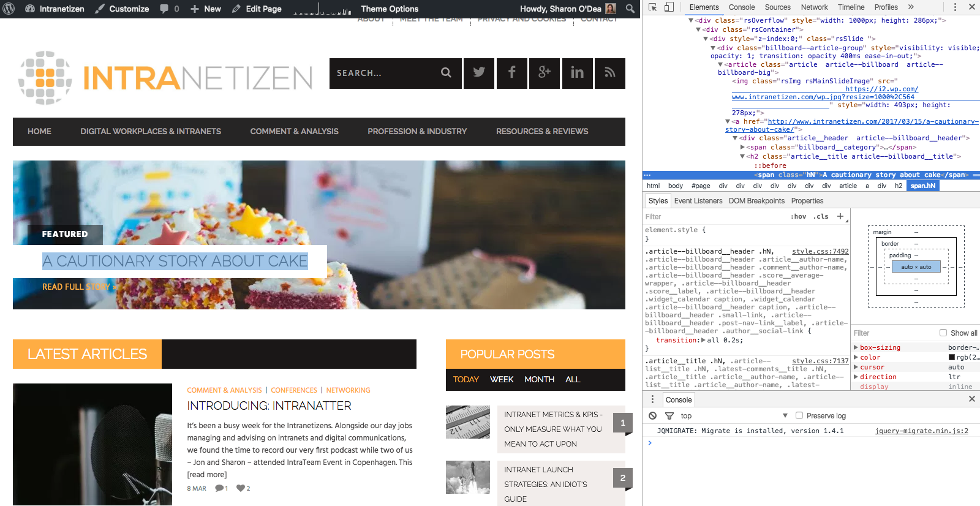
Task: Open Theme Options in admin bar
Action: click(390, 9)
